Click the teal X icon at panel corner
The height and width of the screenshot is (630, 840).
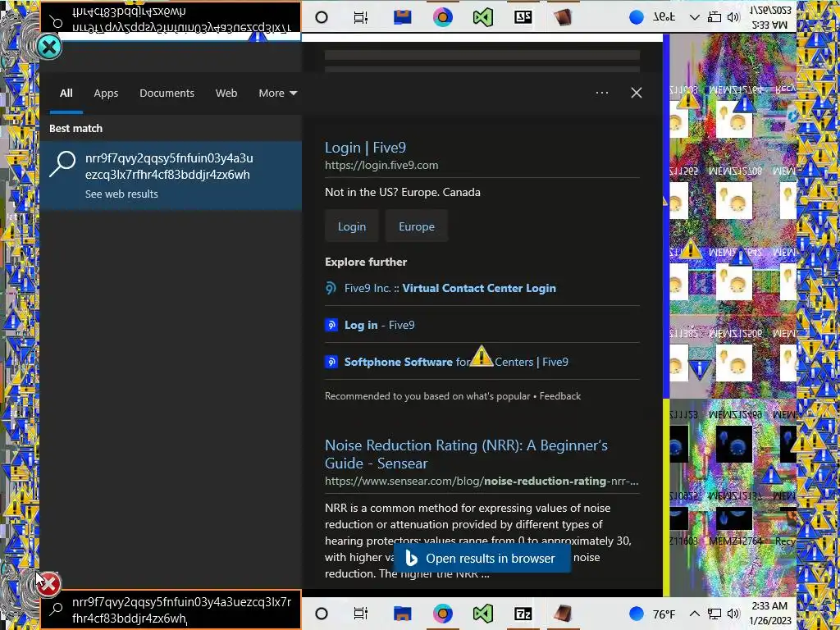coord(49,47)
